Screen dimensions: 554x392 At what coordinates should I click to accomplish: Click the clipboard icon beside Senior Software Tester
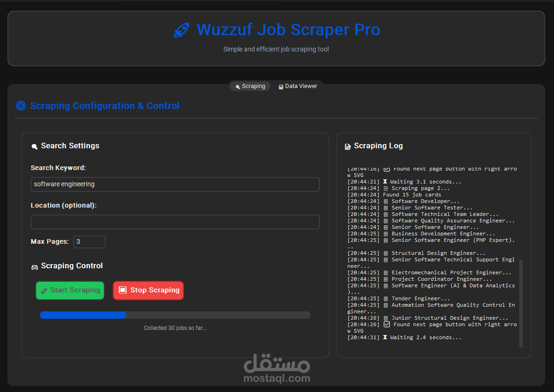pos(385,208)
